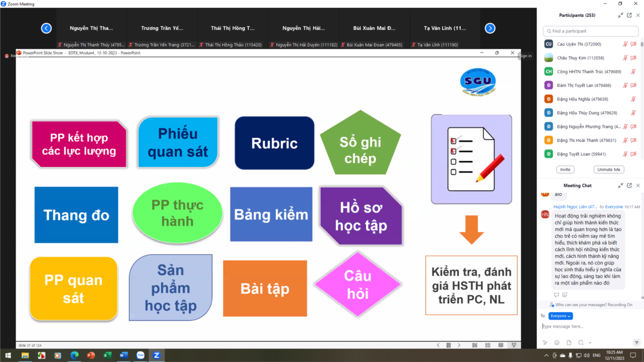Click the chat message input field
This screenshot has width=644, height=362.
click(x=590, y=326)
